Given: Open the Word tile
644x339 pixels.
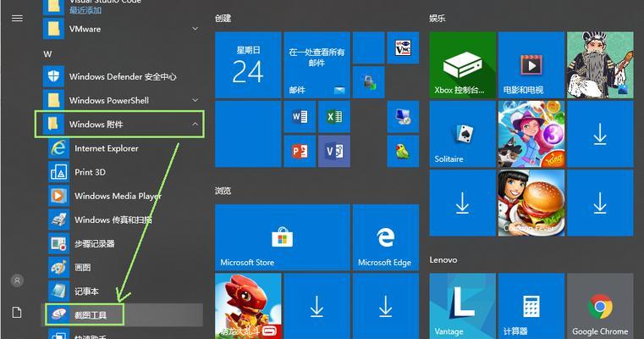Looking at the screenshot, I should [300, 117].
